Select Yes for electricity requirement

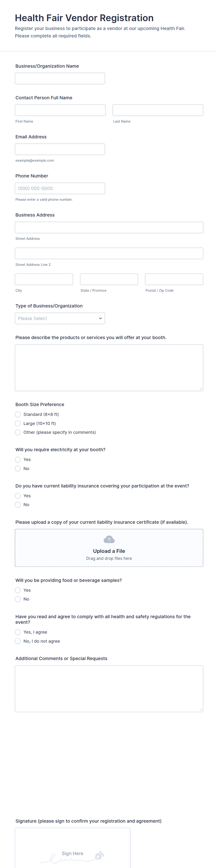(18, 460)
